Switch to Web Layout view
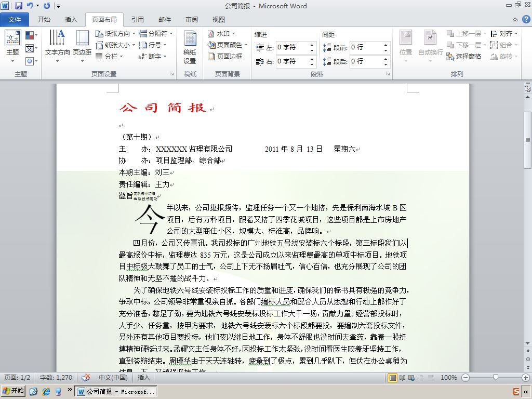Image resolution: width=532 pixels, height=399 pixels. (x=411, y=378)
